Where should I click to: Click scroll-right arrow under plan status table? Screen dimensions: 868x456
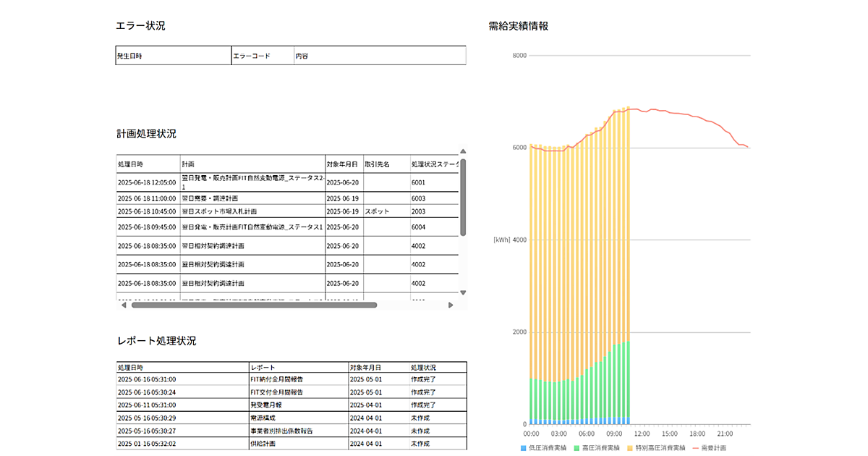[451, 305]
